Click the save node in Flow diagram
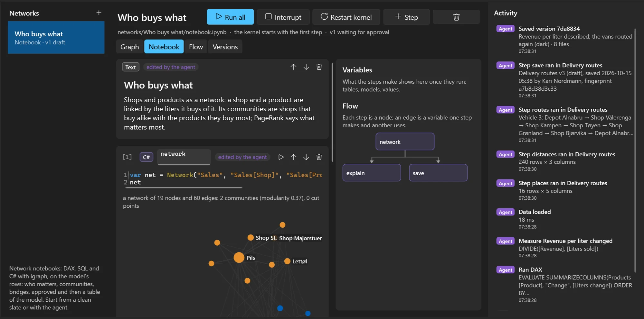644x319 pixels. pyautogui.click(x=438, y=173)
